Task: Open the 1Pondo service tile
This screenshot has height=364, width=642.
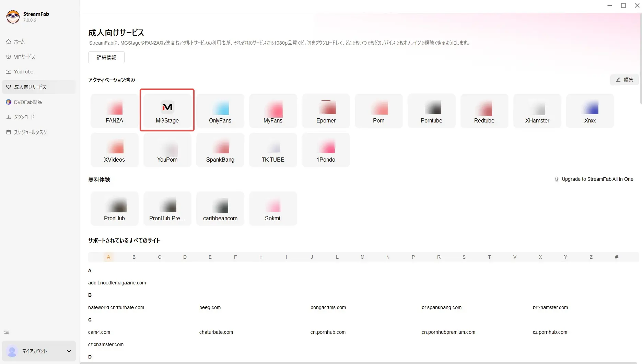Action: click(326, 150)
